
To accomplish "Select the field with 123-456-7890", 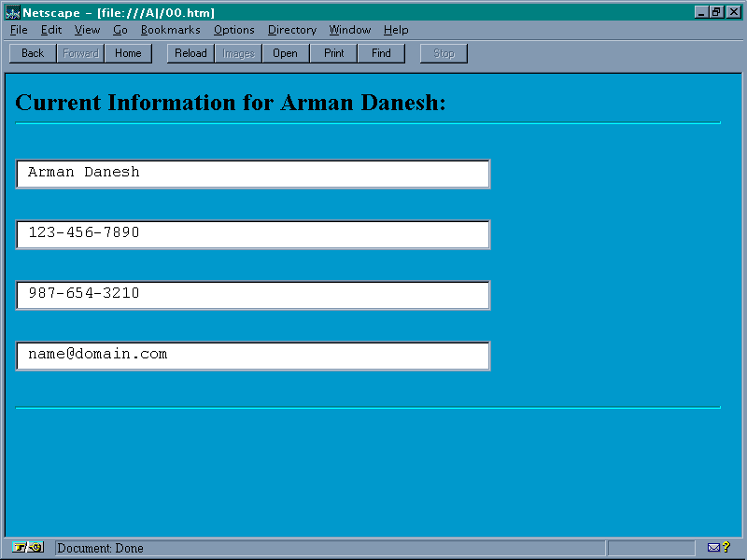I will [252, 234].
